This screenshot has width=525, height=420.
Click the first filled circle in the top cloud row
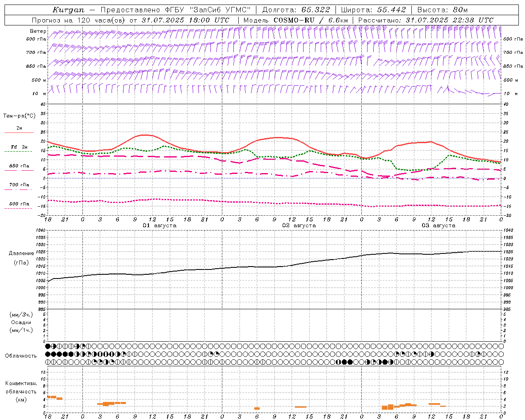tap(48, 346)
